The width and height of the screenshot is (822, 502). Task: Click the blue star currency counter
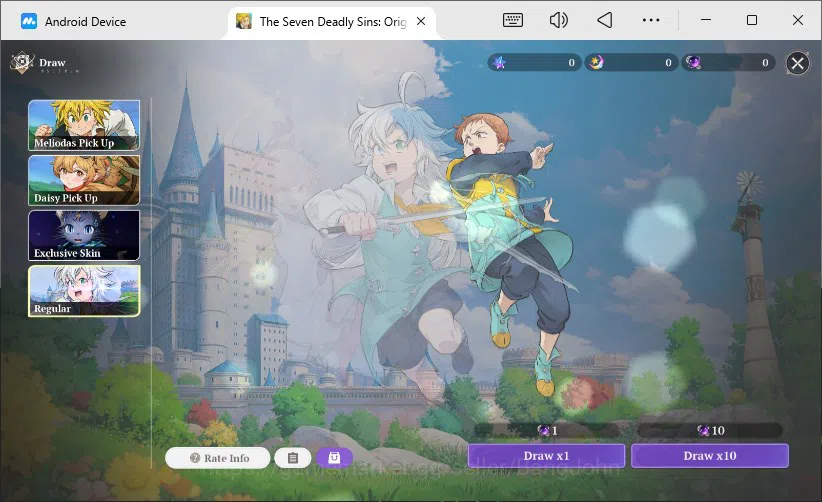(534, 63)
